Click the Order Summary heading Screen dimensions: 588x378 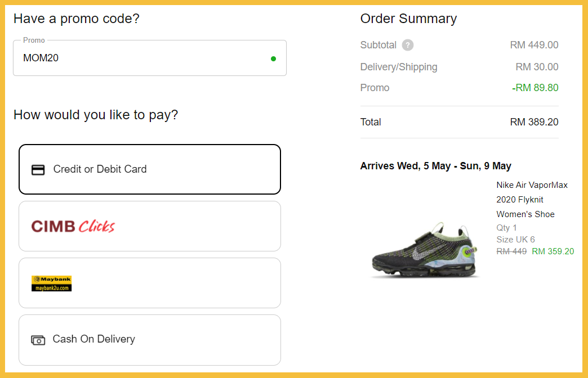408,19
